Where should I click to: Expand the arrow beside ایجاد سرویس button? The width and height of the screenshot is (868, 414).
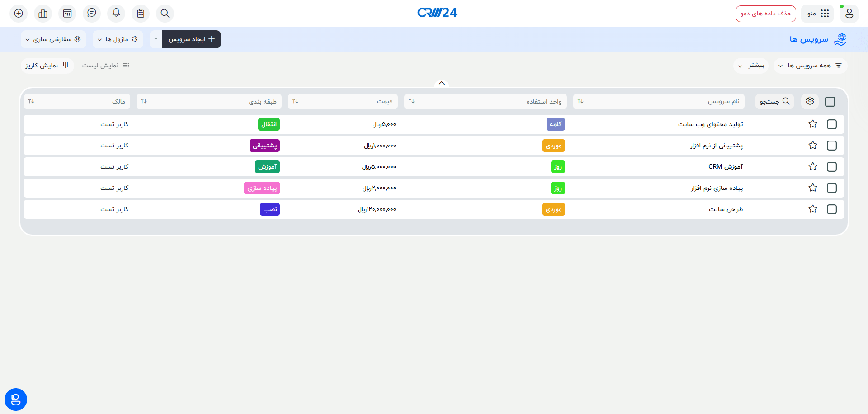click(156, 39)
